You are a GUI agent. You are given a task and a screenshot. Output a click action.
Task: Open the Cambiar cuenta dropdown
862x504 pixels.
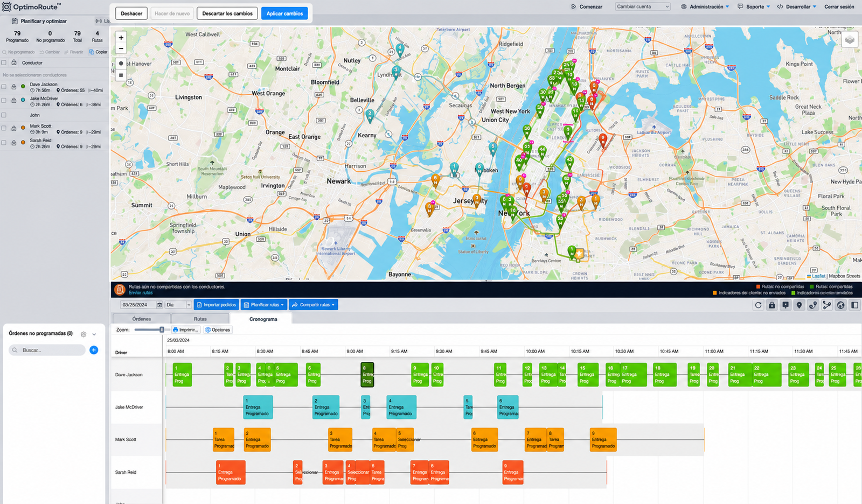tap(643, 6)
